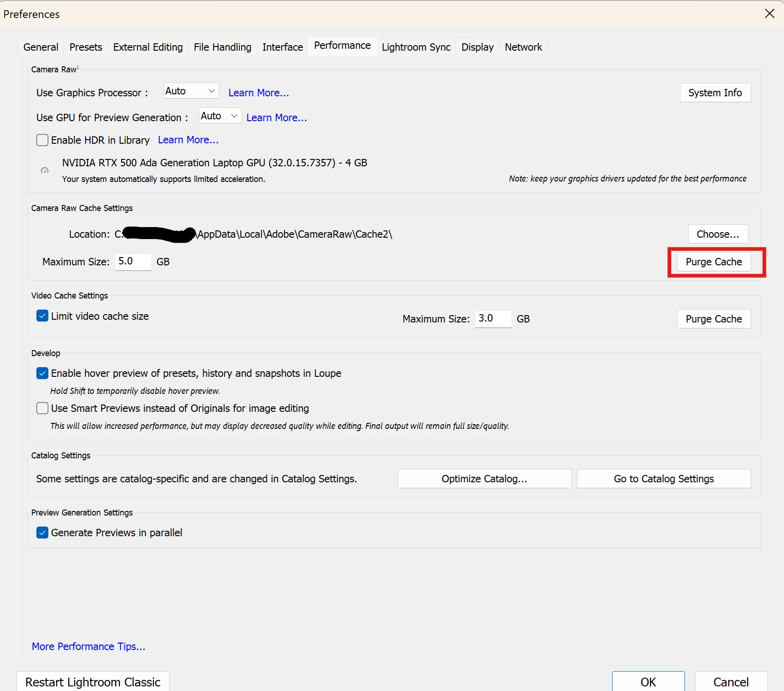Switch to the Lightroom Sync tab
This screenshot has height=691, width=784.
point(416,47)
